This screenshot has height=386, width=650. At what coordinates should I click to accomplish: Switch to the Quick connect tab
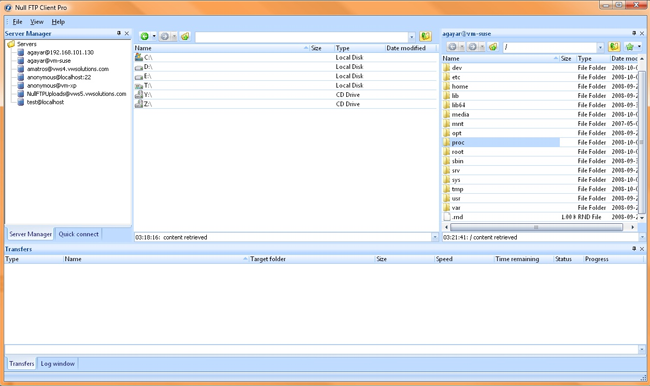coord(78,234)
